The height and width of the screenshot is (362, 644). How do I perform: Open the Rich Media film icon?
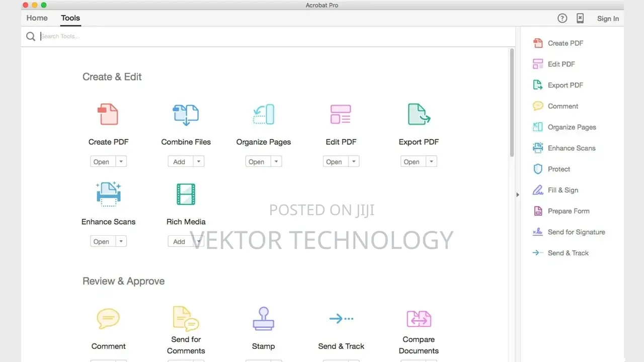point(186,194)
